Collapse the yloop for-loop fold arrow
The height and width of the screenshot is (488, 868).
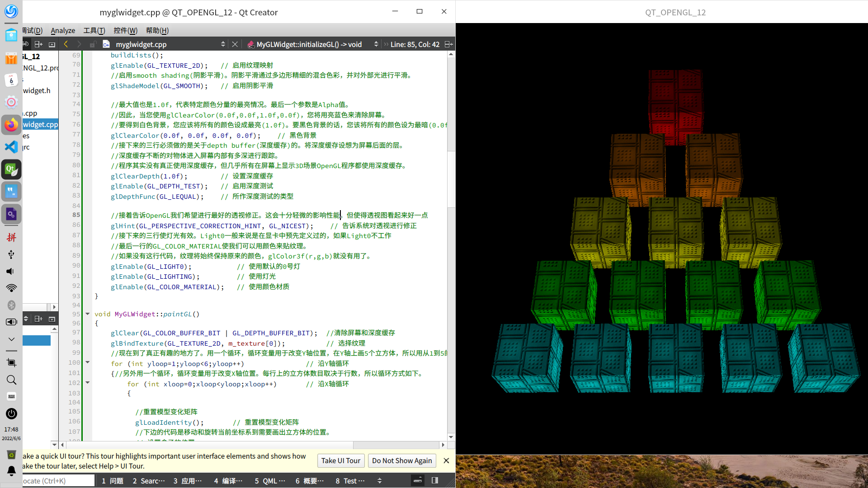pyautogui.click(x=88, y=362)
